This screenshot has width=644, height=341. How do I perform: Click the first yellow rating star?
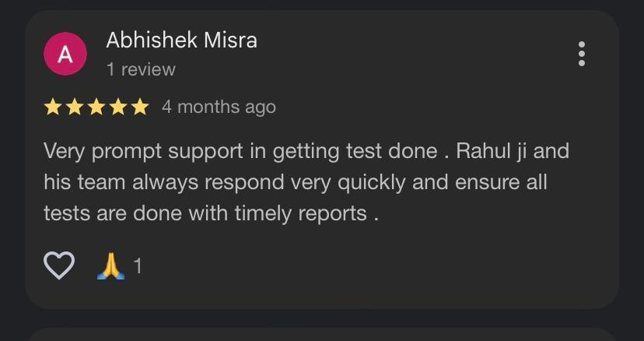click(53, 107)
